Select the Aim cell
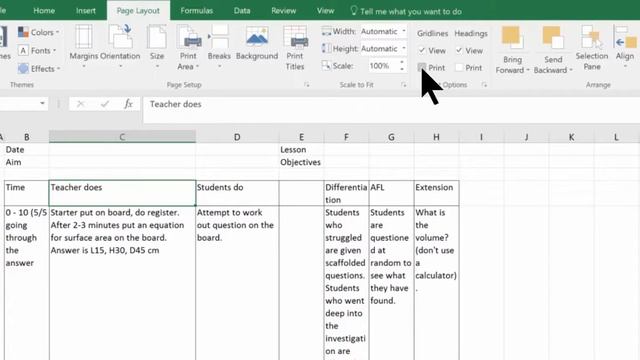 [x=27, y=162]
